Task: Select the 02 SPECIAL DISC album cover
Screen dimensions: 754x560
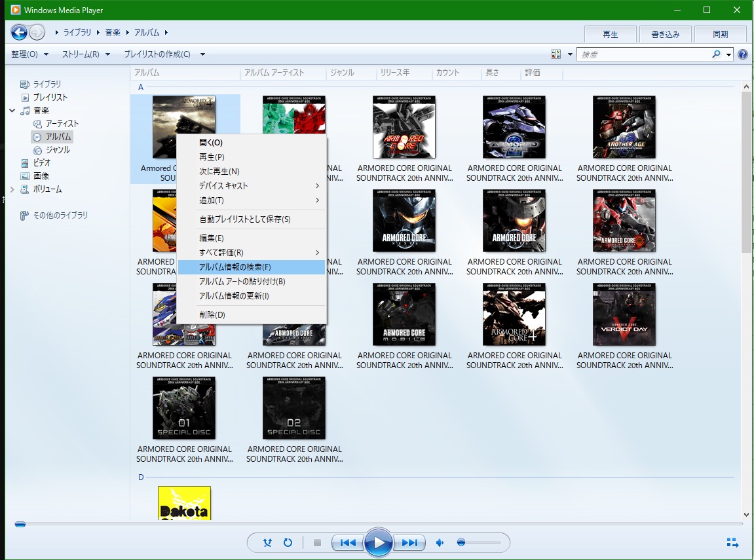Action: tap(294, 407)
